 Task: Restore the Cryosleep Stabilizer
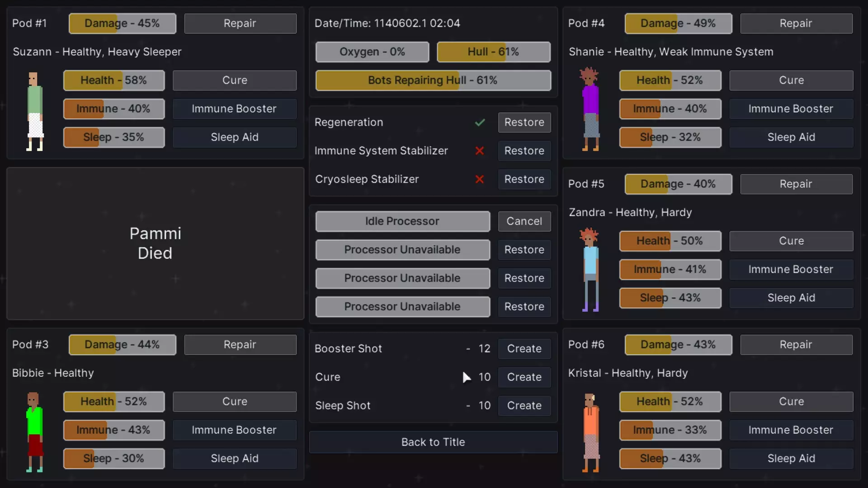click(524, 179)
